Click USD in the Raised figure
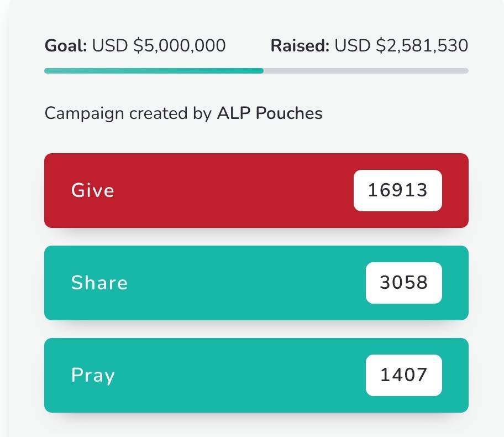The image size is (504, 437). pyautogui.click(x=353, y=45)
